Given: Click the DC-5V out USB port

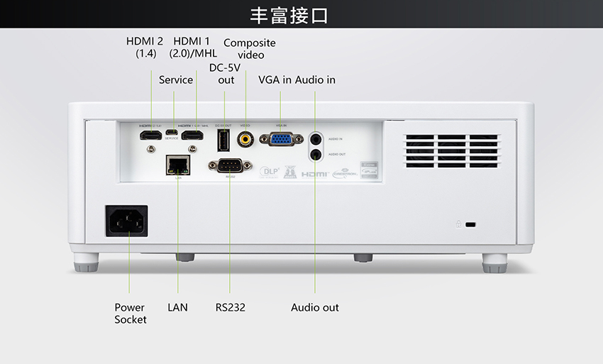Looking at the screenshot, I should click(223, 140).
